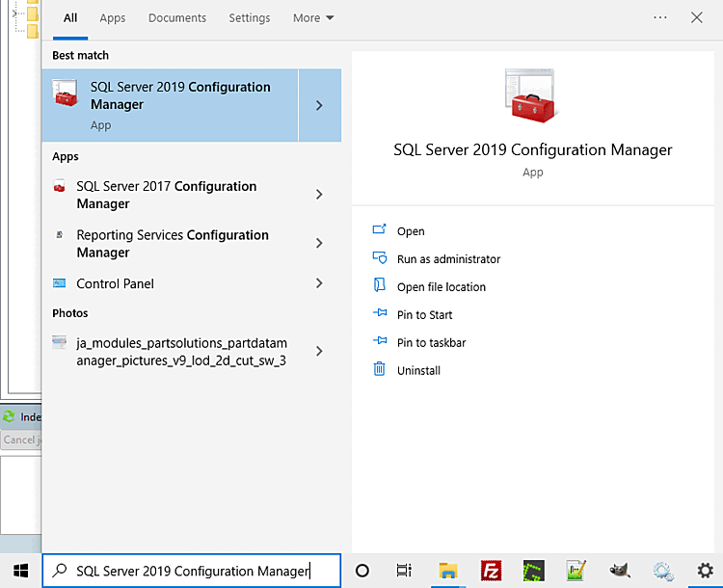Open FileZilla from the taskbar
723x588 pixels.
pyautogui.click(x=493, y=571)
